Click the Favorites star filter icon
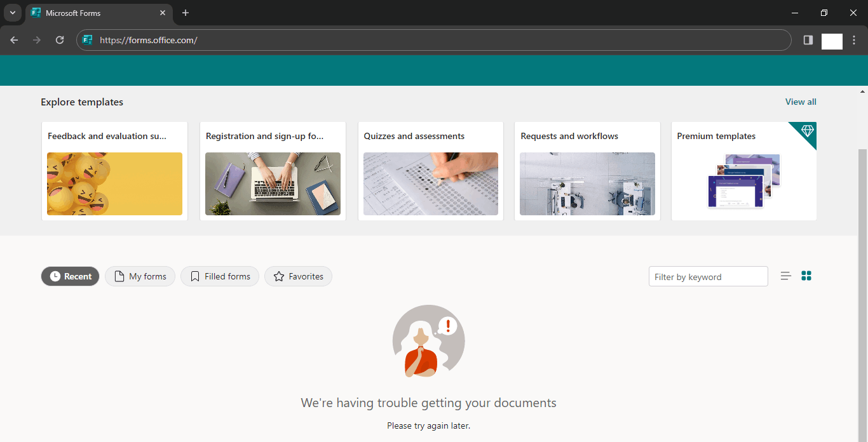868x442 pixels. [279, 276]
